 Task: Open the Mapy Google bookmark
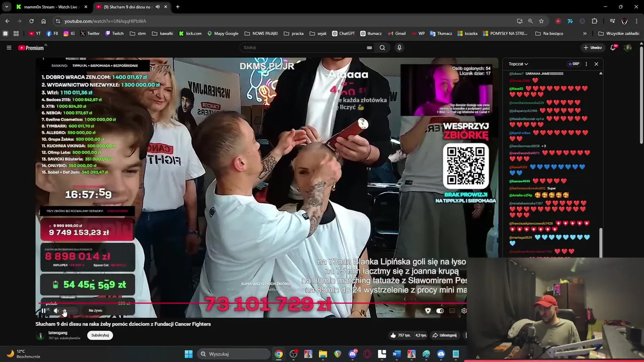pos(223,34)
